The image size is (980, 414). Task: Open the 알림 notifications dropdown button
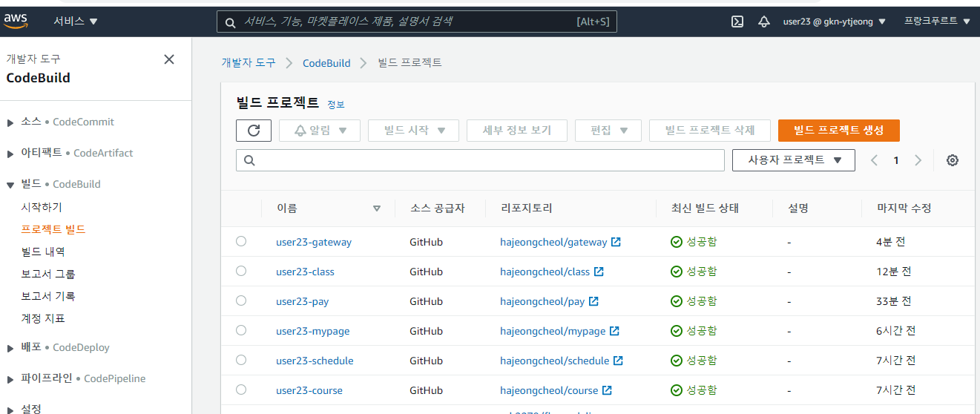(320, 131)
